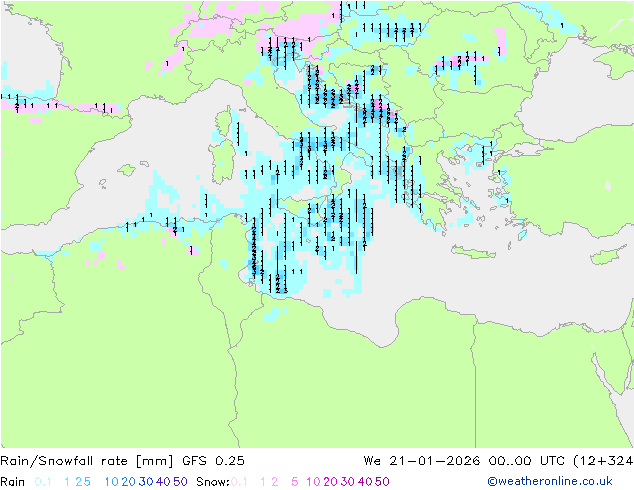Choose the Snow legend value 0.1
634x490 pixels.
[x=239, y=482]
